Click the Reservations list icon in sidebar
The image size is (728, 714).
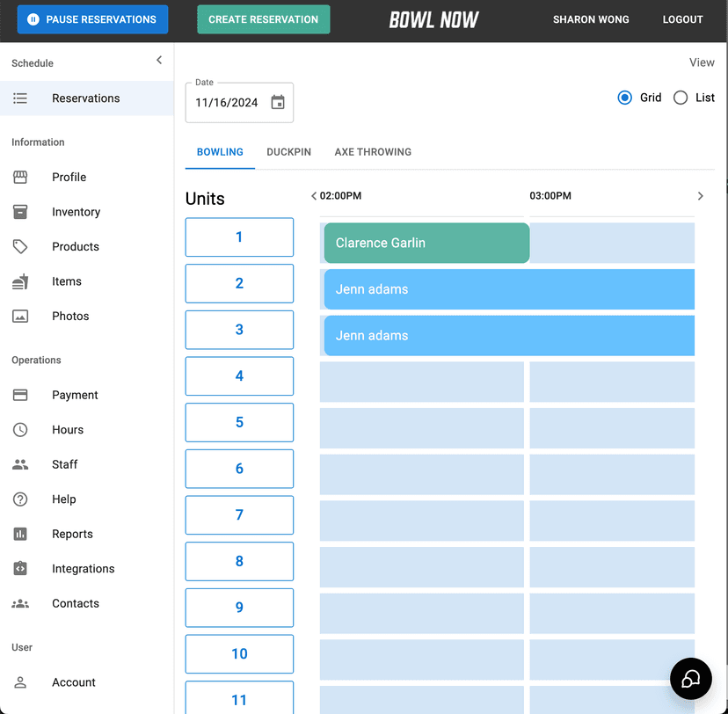click(x=20, y=98)
